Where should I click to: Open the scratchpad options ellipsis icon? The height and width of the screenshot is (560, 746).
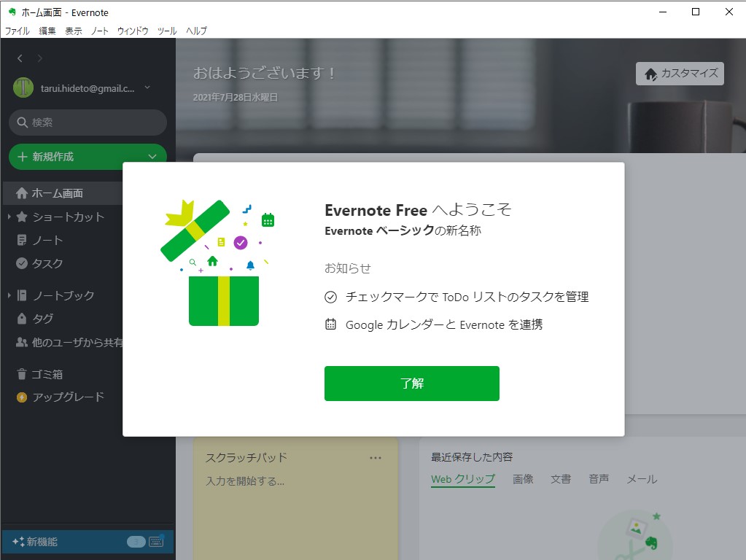(376, 457)
